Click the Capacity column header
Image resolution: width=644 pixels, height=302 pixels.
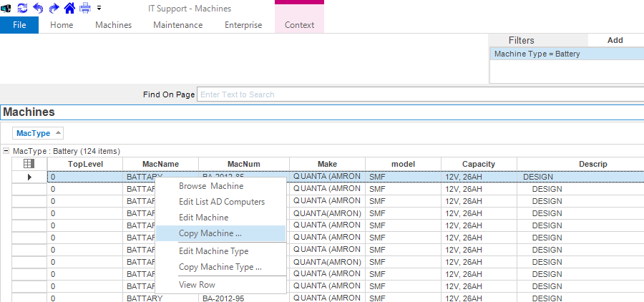click(x=478, y=164)
